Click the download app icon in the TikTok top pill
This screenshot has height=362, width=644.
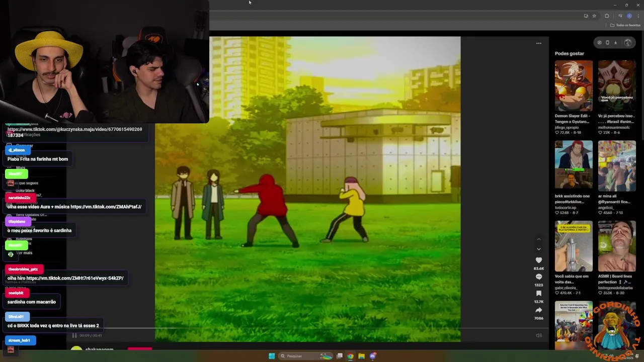click(x=615, y=43)
